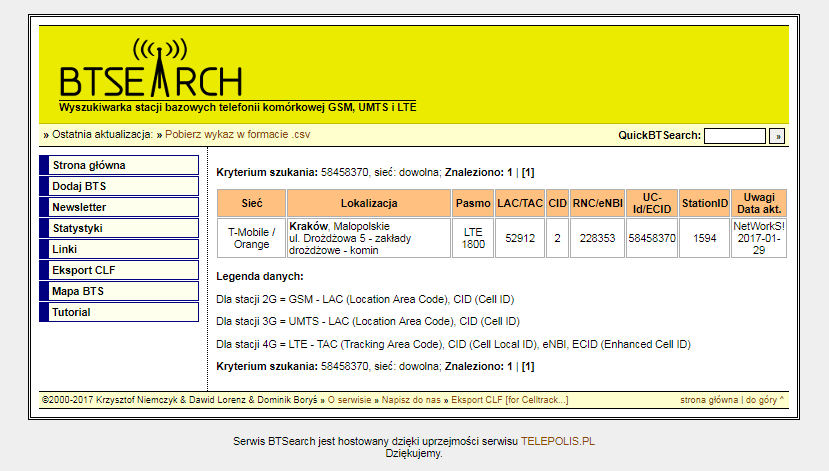
Task: Open the LTE 1800 band link
Action: 473,238
